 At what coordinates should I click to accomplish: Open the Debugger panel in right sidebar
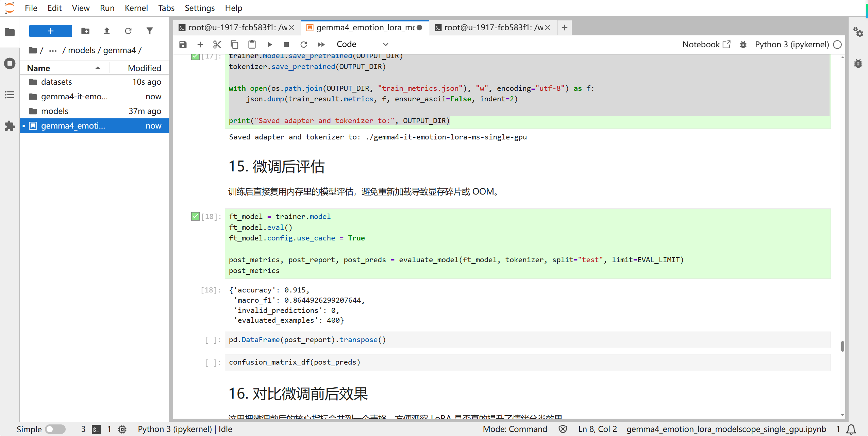point(858,64)
